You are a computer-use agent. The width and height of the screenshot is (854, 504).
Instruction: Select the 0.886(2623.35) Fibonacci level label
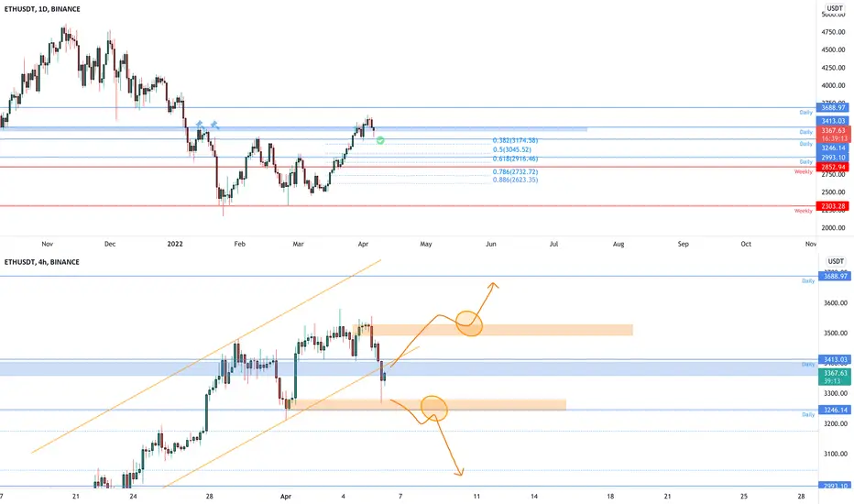pos(515,180)
